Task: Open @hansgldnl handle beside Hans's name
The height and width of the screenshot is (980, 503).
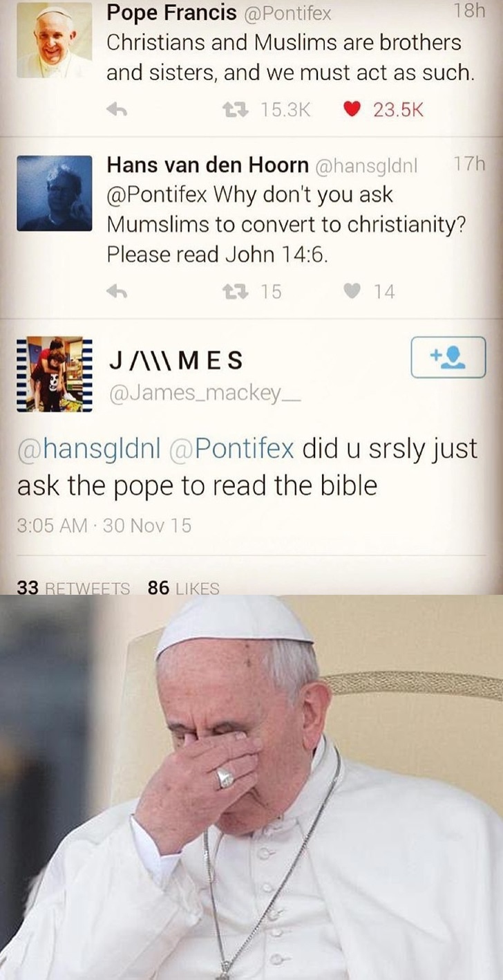Action: 370,165
